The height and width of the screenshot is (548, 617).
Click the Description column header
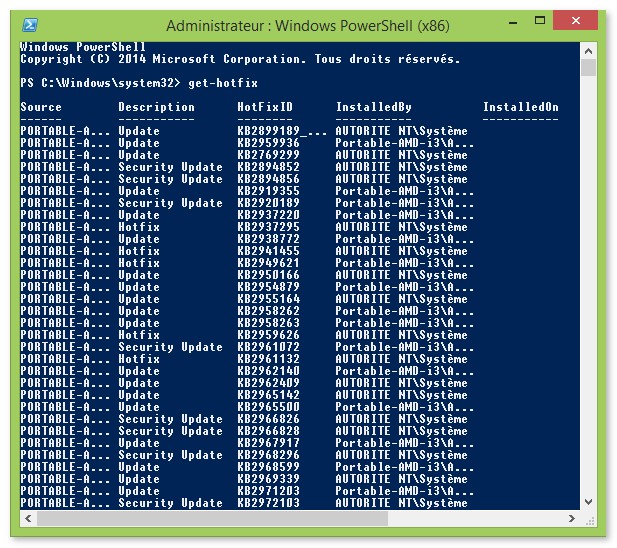156,107
